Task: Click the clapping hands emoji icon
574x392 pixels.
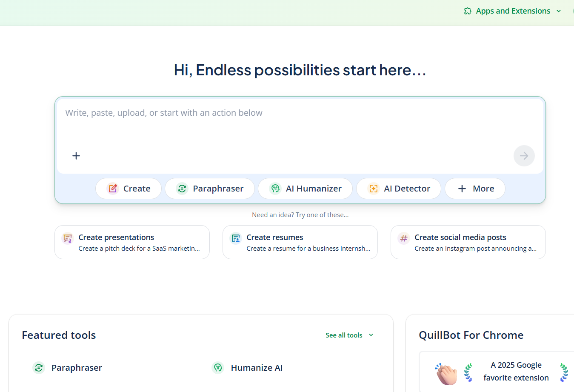Action: pyautogui.click(x=446, y=373)
